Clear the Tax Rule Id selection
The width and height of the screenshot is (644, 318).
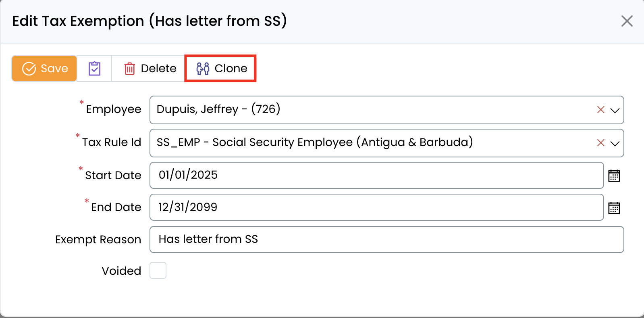[600, 143]
